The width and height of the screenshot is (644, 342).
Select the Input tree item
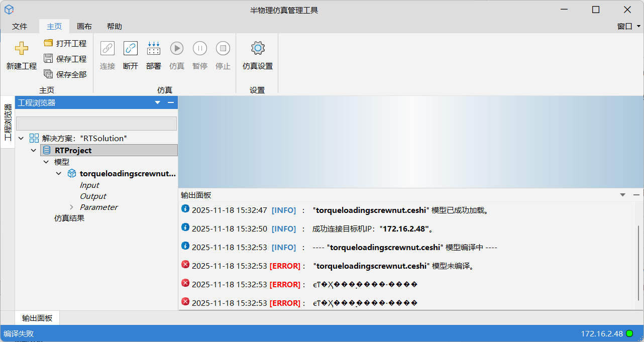[89, 185]
